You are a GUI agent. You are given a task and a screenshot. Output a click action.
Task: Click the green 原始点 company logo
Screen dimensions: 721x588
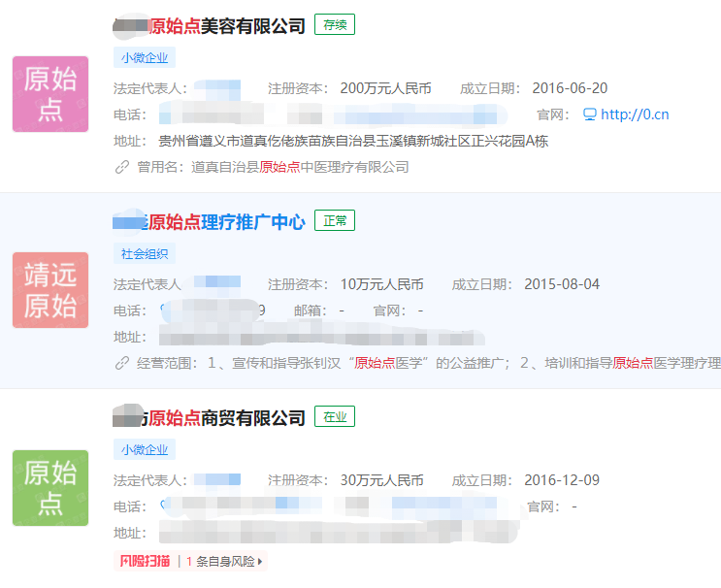tap(50, 488)
